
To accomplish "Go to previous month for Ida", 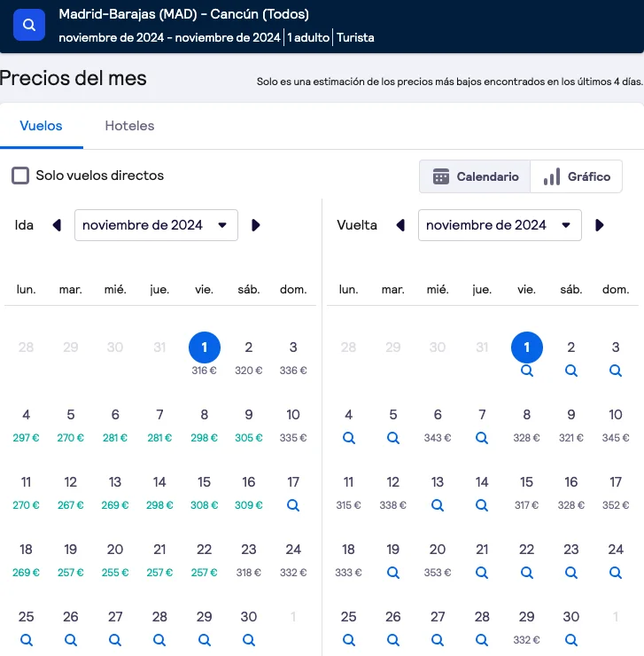I will (57, 225).
